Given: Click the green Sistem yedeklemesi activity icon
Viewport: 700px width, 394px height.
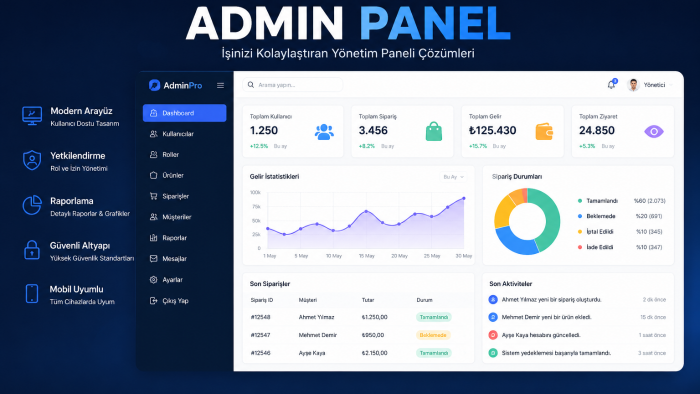Looking at the screenshot, I should 493,353.
